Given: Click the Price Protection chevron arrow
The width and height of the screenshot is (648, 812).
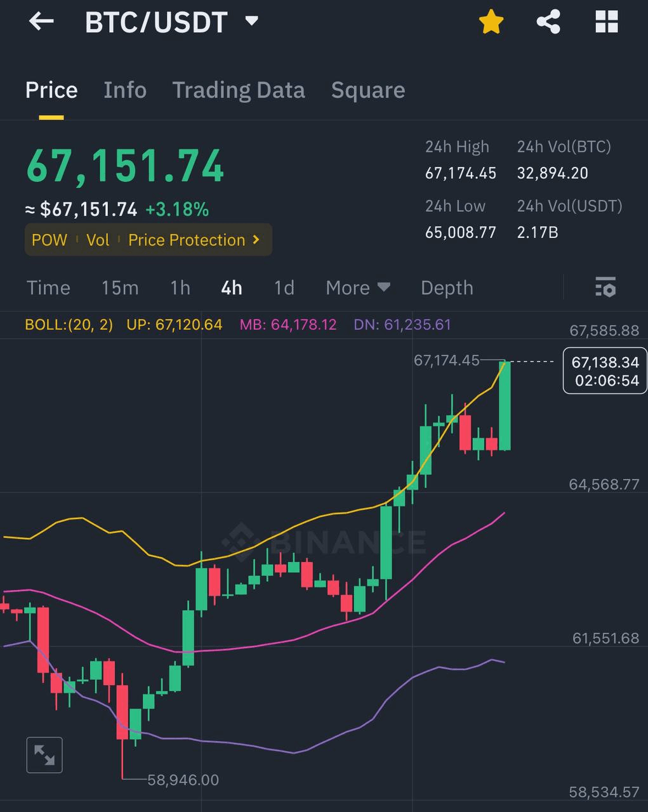Looking at the screenshot, I should pos(256,240).
